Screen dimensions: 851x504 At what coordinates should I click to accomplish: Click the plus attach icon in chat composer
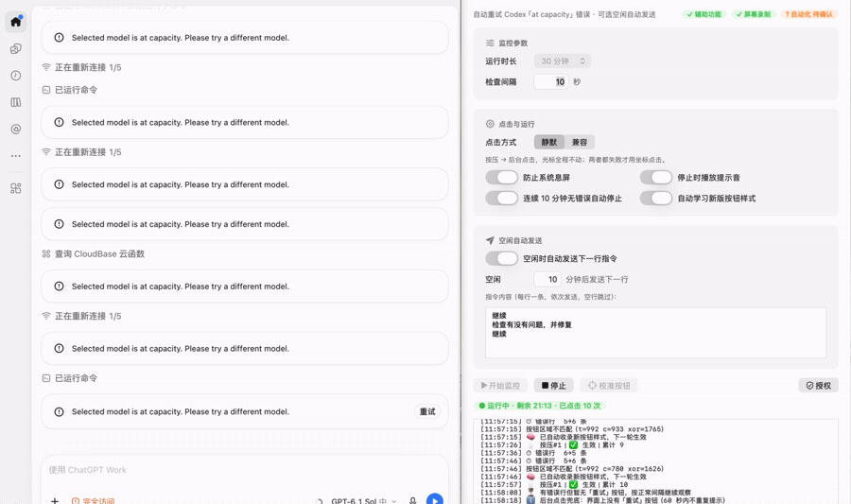pos(55,500)
